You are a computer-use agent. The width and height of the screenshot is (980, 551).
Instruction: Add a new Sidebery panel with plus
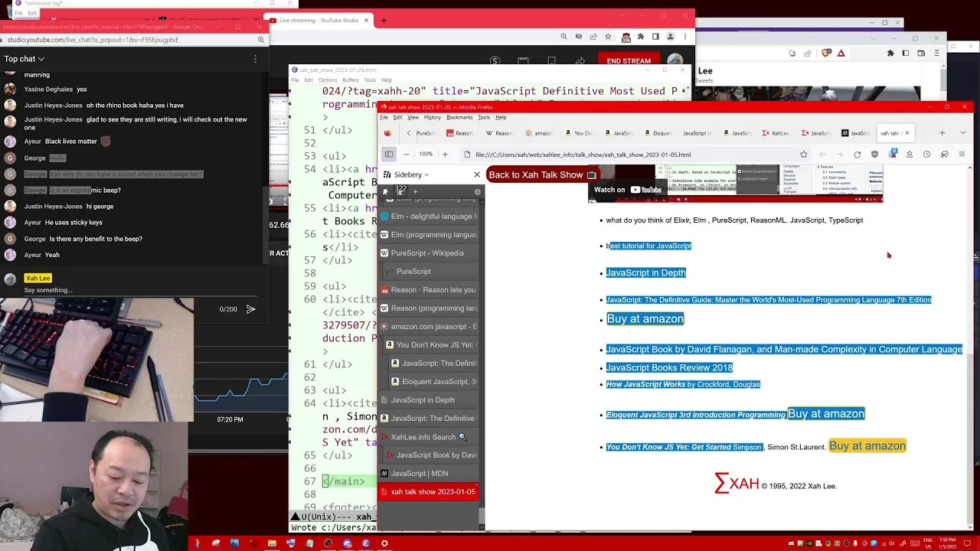pyautogui.click(x=415, y=192)
